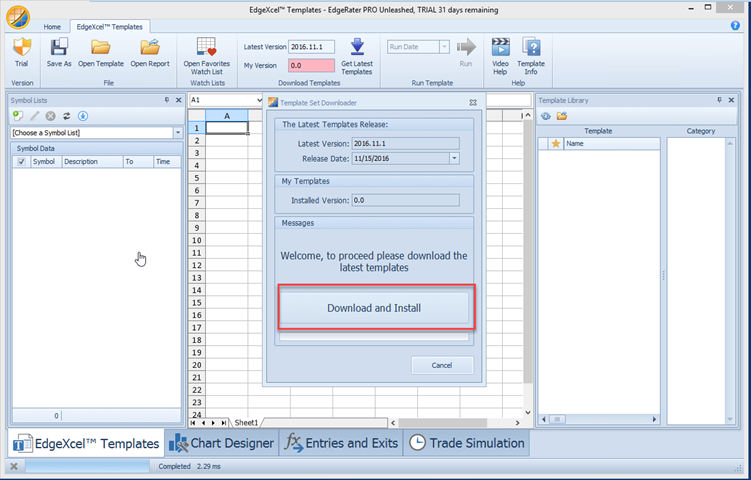751x480 pixels.
Task: Click open folder icon in Template Library
Action: 562,116
